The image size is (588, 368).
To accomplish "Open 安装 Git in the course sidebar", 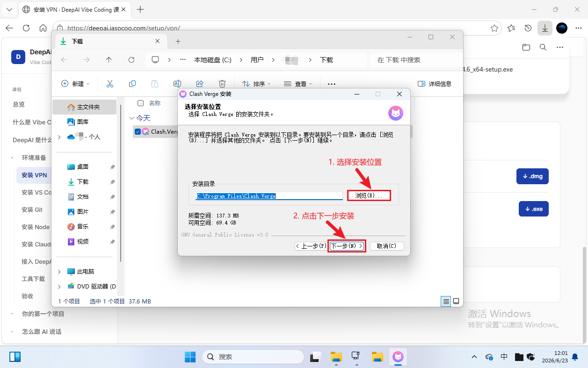I will (x=32, y=209).
